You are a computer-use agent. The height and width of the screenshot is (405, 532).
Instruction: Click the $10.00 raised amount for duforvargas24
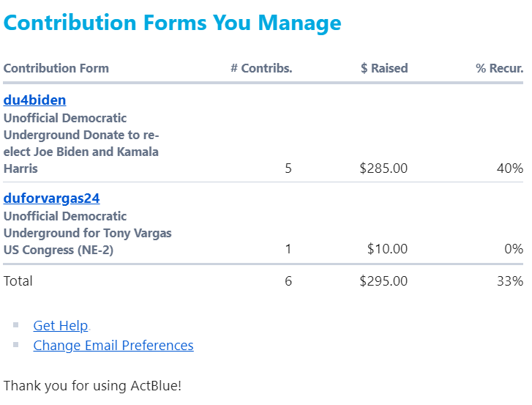click(x=387, y=249)
